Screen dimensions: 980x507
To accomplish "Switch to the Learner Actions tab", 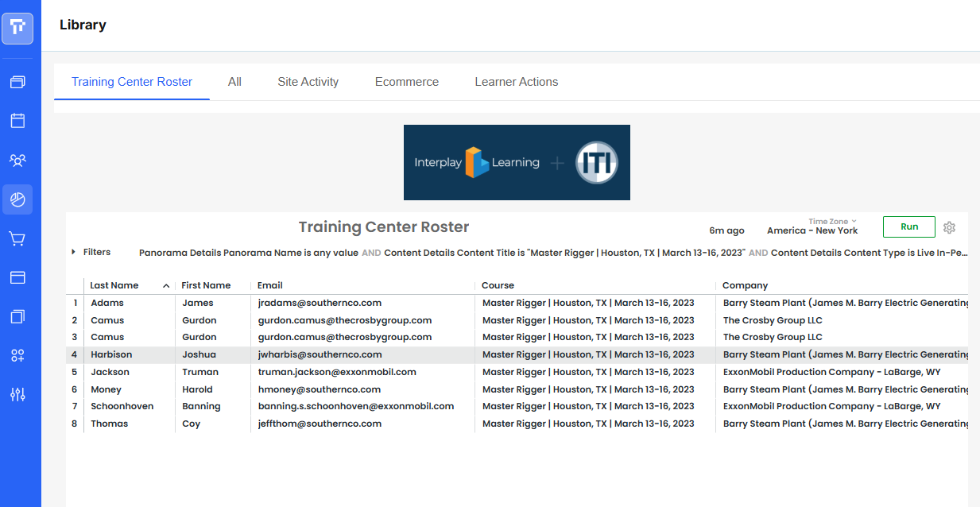I will pos(517,82).
